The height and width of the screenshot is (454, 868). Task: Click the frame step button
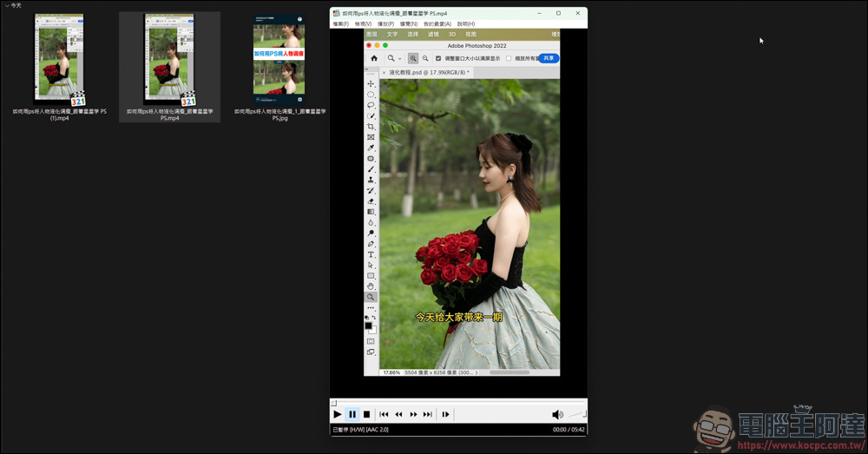point(446,415)
